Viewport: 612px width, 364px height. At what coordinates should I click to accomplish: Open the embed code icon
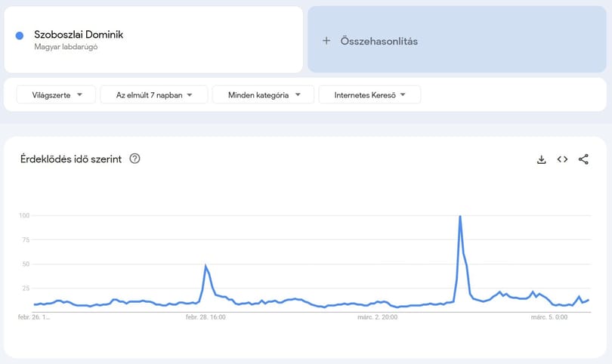[x=562, y=159]
